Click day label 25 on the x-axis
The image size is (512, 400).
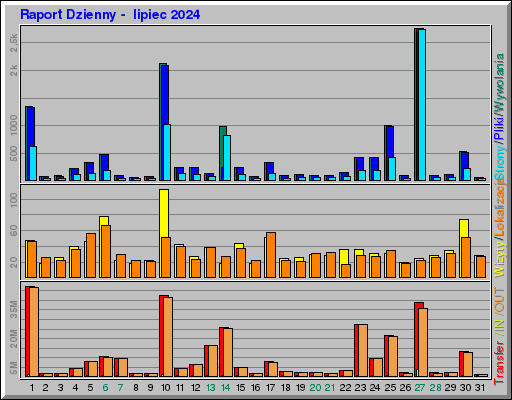(x=390, y=388)
